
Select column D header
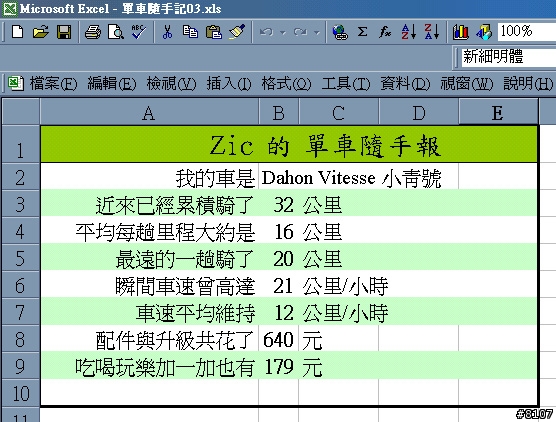pyautogui.click(x=419, y=112)
